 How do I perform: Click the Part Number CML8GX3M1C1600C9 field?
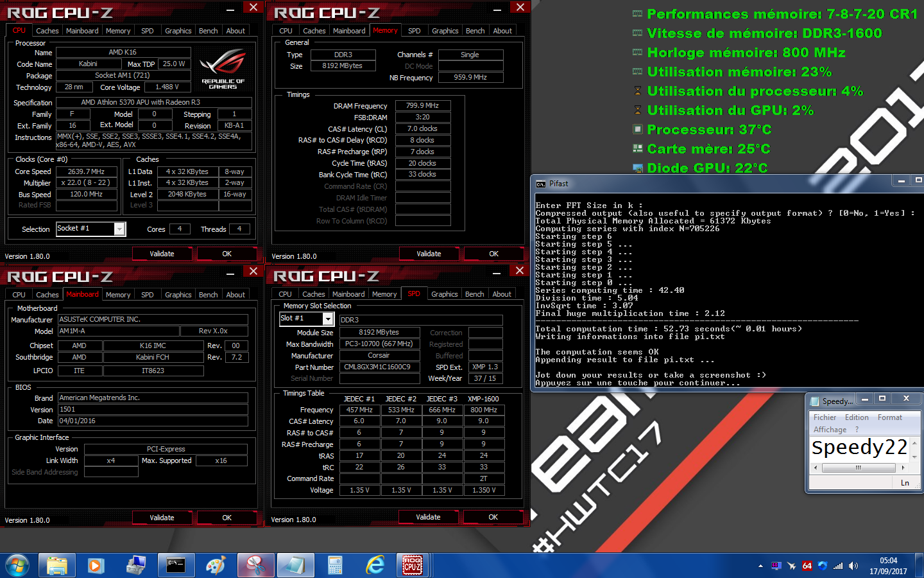(379, 367)
